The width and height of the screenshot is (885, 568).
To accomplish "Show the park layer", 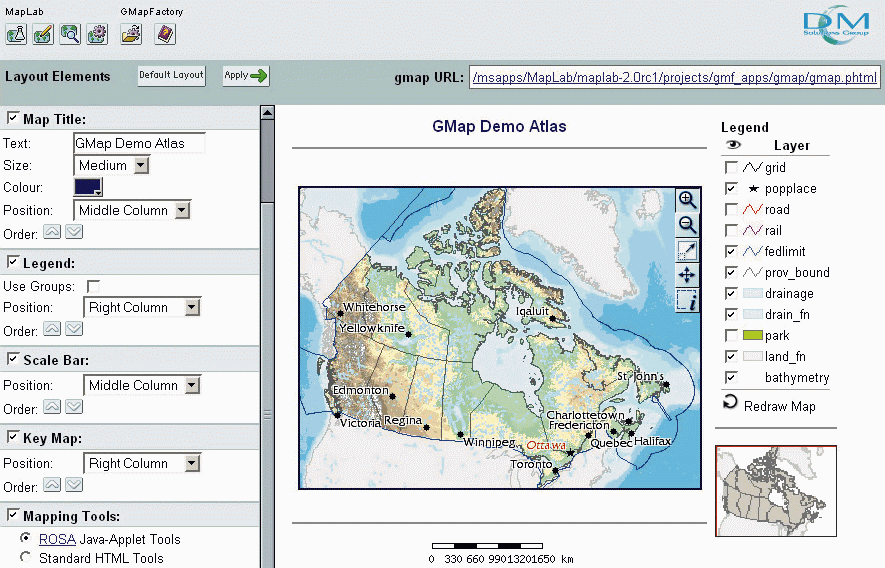I will [731, 335].
